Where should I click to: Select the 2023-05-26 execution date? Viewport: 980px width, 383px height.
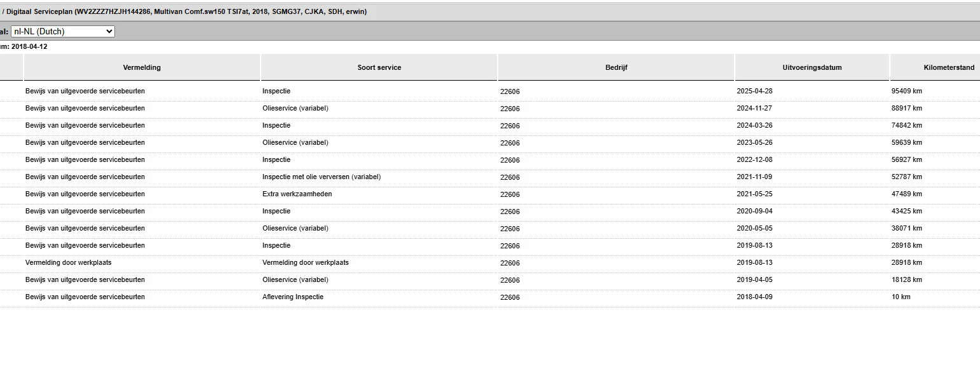(x=754, y=142)
